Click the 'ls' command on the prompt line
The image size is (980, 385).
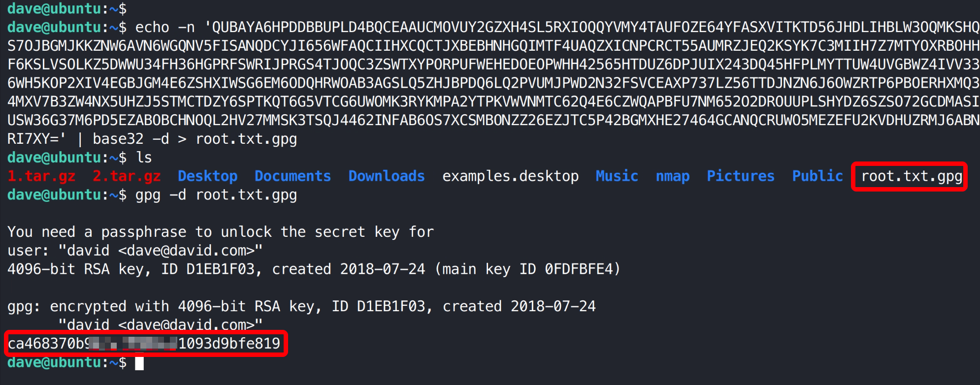144,158
